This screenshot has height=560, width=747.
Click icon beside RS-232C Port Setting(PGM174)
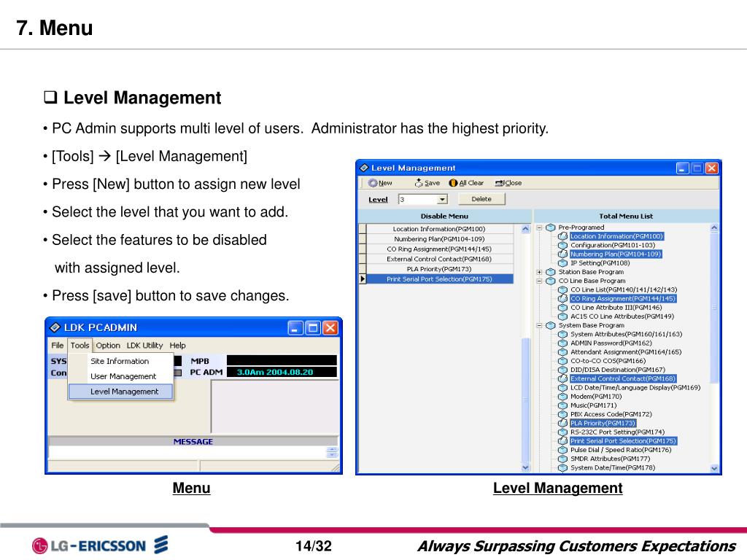click(x=562, y=432)
